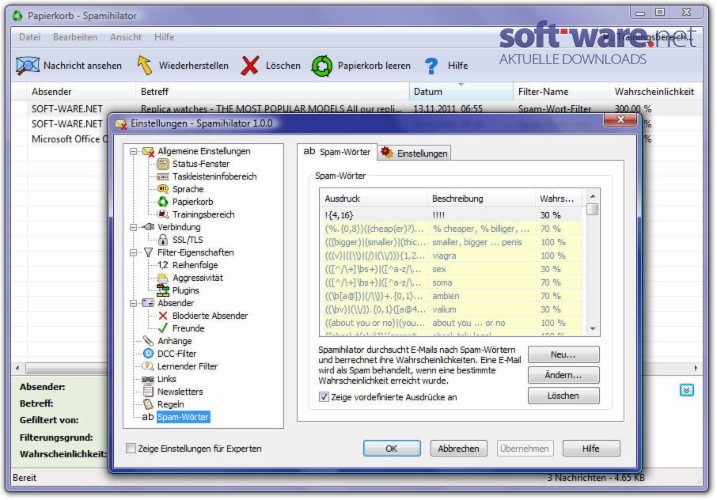Close the Einstellungen dialog with red X

tap(621, 120)
